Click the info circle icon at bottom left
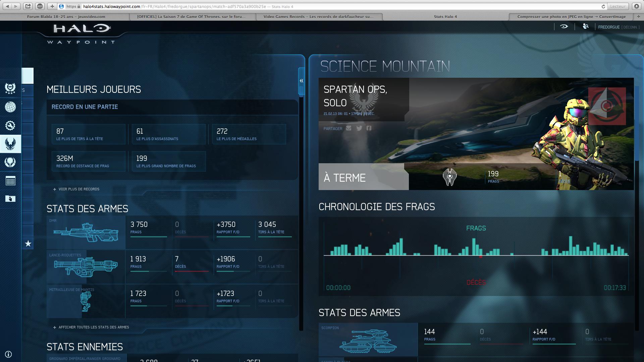 (9, 354)
